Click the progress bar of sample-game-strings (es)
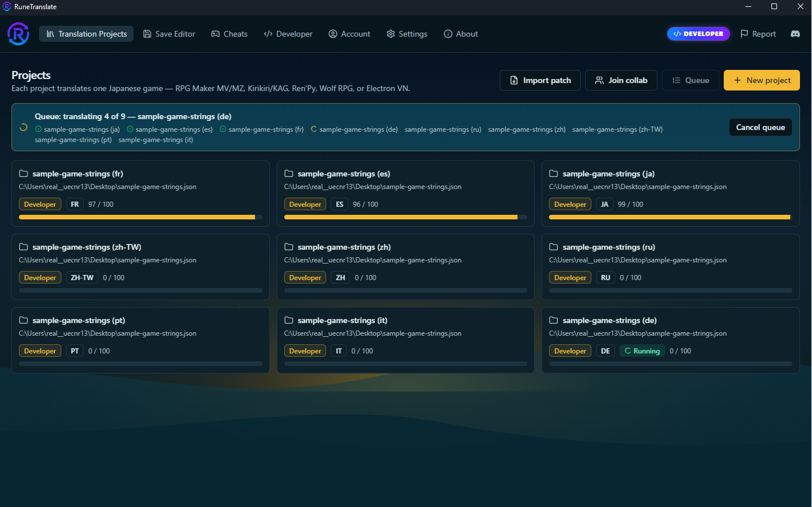 tap(406, 217)
